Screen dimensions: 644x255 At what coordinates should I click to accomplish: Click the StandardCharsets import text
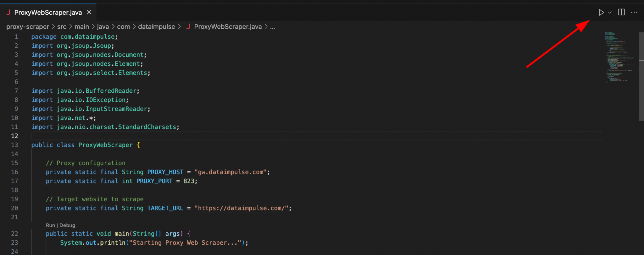point(147,127)
